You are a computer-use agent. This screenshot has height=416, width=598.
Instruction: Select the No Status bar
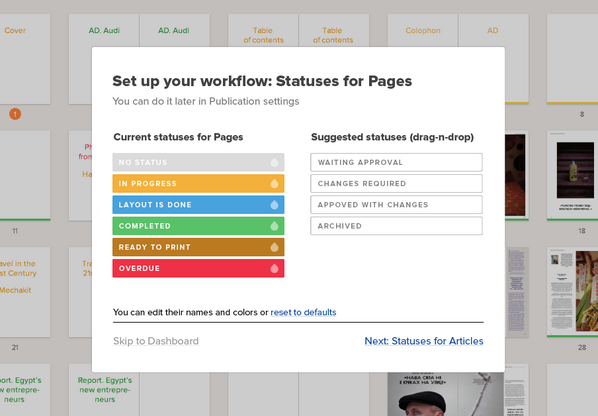click(198, 162)
